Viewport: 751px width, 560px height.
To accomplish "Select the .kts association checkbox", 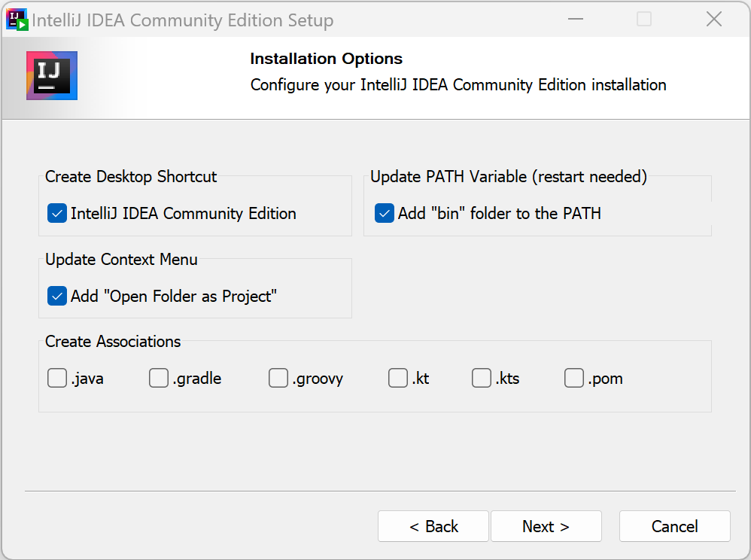I will [x=482, y=378].
